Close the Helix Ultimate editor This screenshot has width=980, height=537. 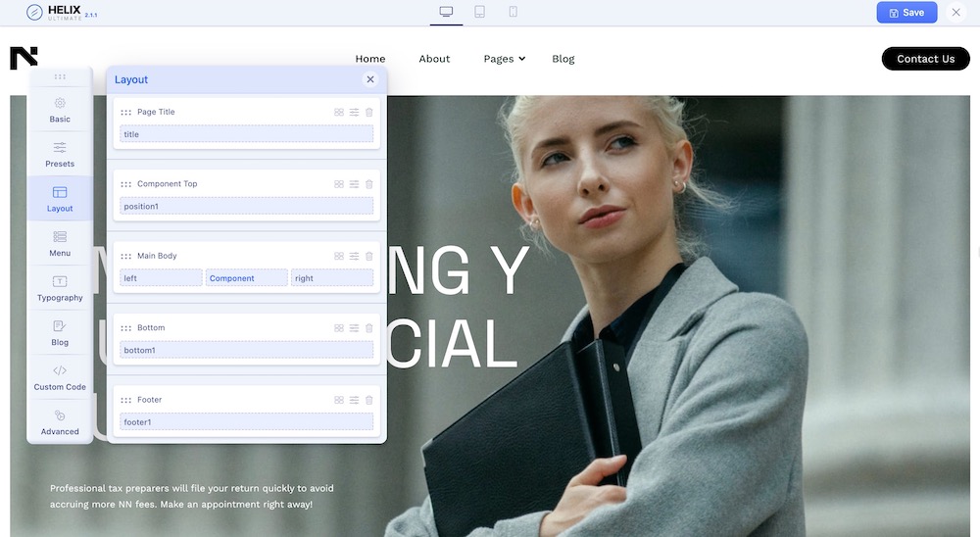955,13
